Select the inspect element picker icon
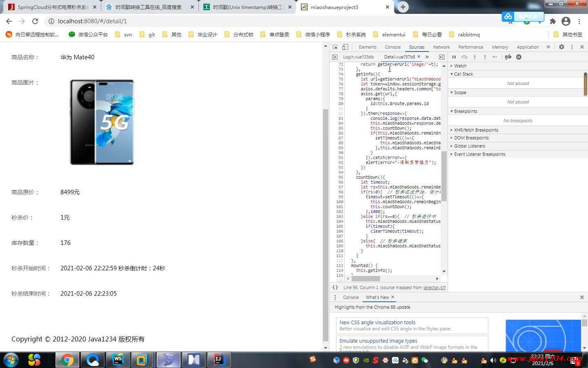The width and height of the screenshot is (588, 368). tap(335, 47)
